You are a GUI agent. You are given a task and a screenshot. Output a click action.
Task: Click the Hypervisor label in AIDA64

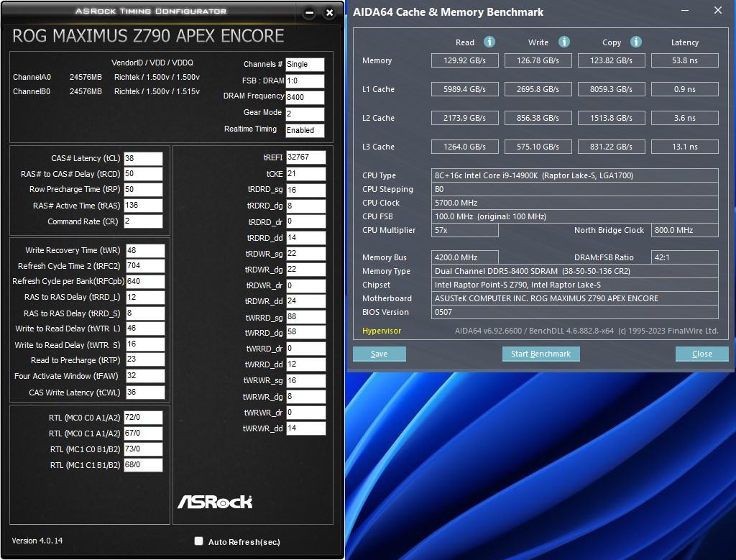coord(382,331)
